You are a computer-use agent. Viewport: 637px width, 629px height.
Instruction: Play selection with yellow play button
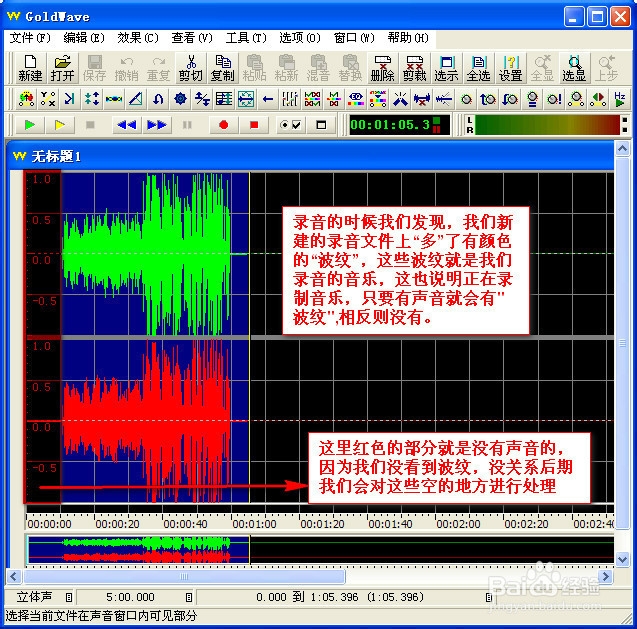tap(60, 125)
